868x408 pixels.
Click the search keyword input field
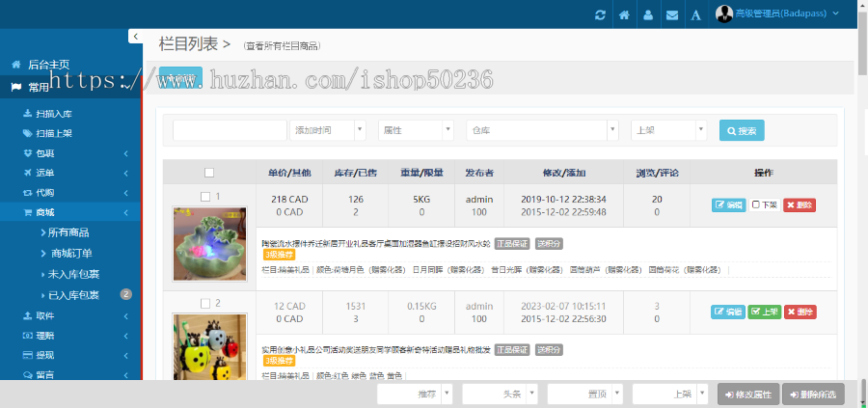pyautogui.click(x=230, y=130)
